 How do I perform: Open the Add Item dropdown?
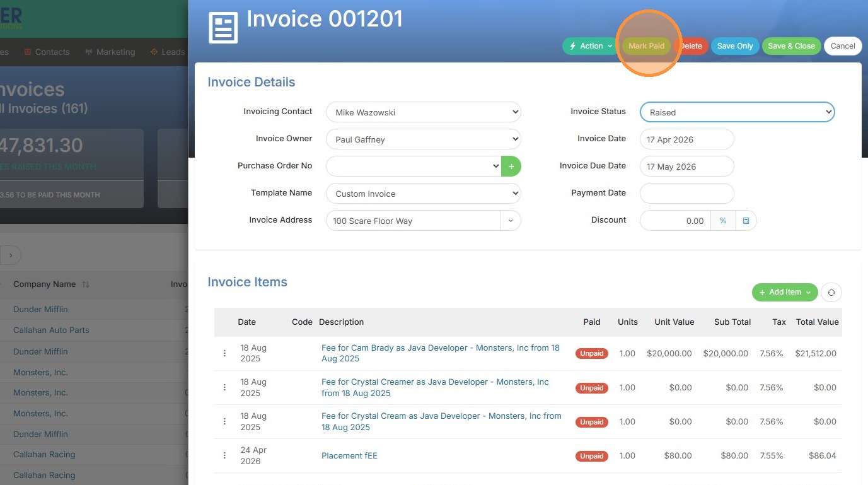(785, 292)
